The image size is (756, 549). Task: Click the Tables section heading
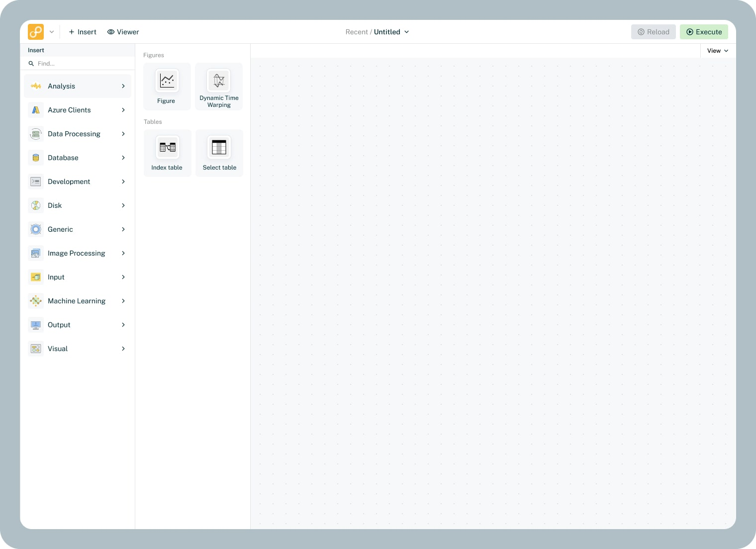pos(153,122)
